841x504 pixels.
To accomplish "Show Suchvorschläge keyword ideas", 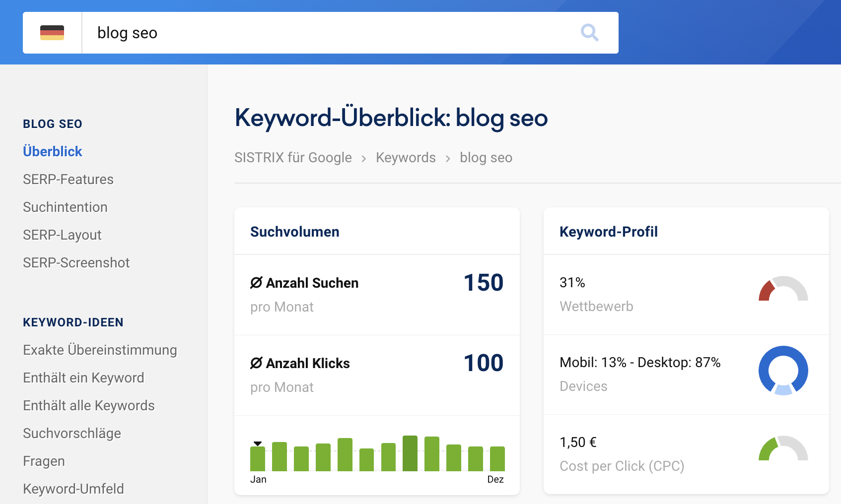I will click(72, 433).
